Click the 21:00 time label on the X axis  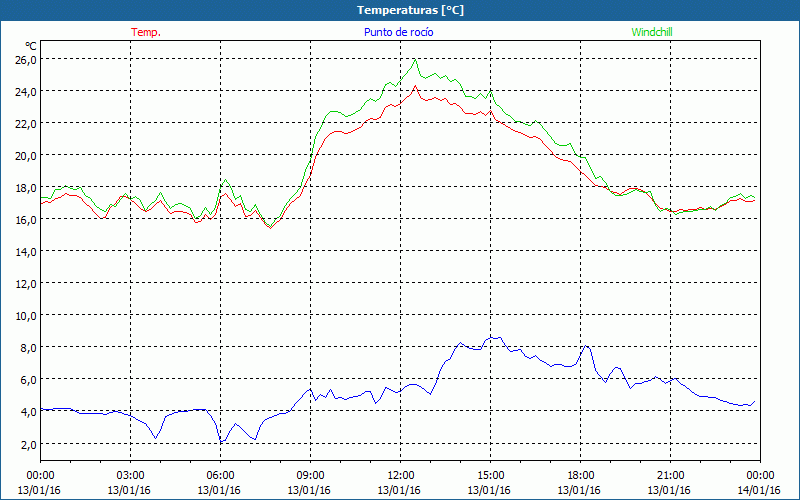(670, 475)
